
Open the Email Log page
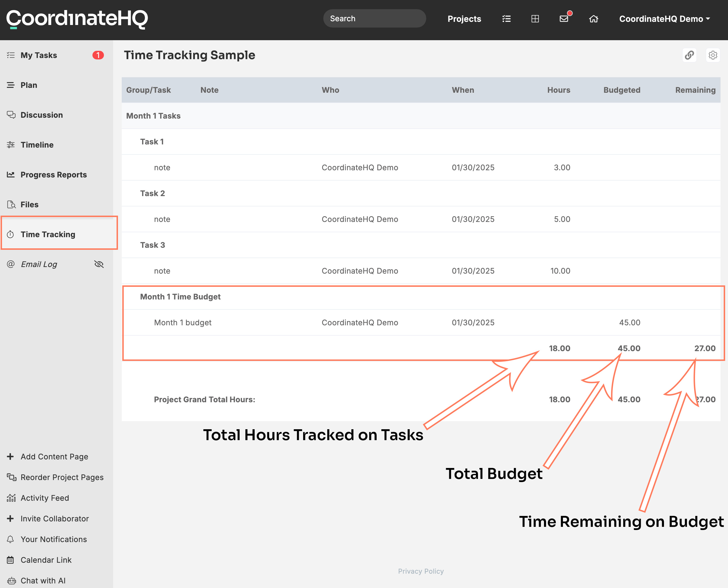click(39, 264)
